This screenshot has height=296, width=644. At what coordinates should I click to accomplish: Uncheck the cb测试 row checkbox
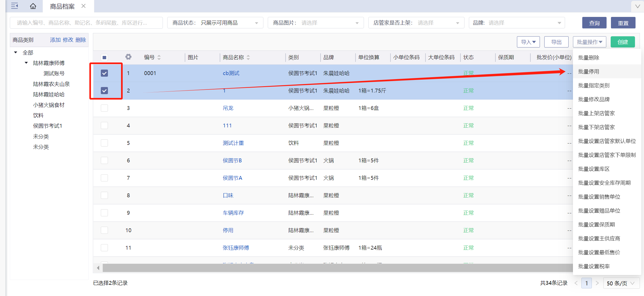pyautogui.click(x=104, y=73)
